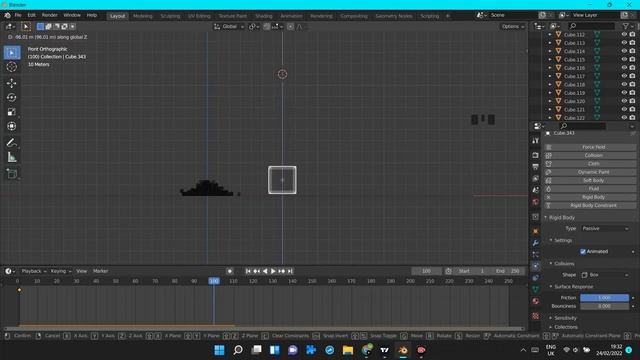
Task: Open the Scene properties tab
Action: click(536, 190)
